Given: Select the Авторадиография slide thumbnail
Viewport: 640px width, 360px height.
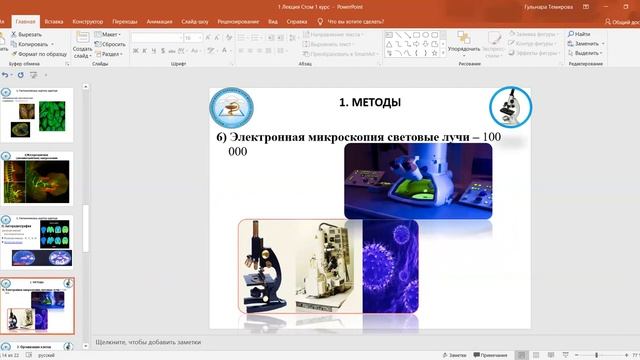Looking at the screenshot, I should (x=37, y=242).
